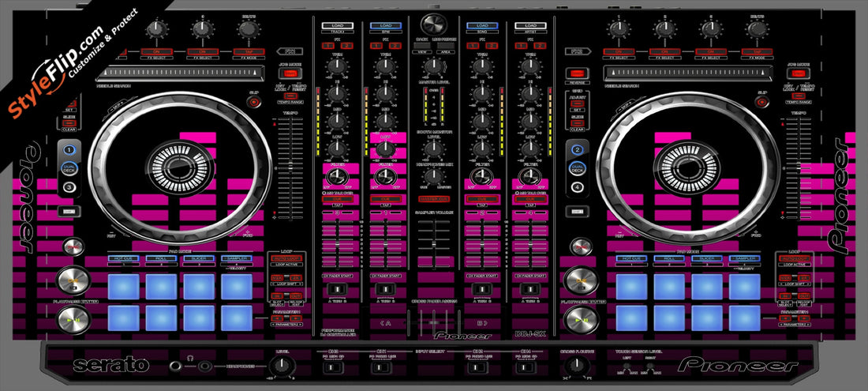
Task: Click the Headphones Mix knob
Action: click(x=433, y=176)
